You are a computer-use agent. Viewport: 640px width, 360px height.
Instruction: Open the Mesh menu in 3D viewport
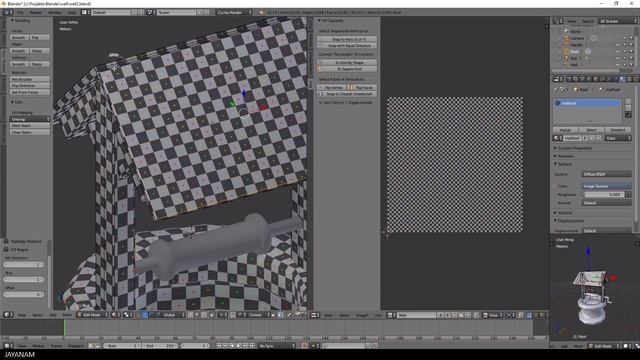(67, 315)
